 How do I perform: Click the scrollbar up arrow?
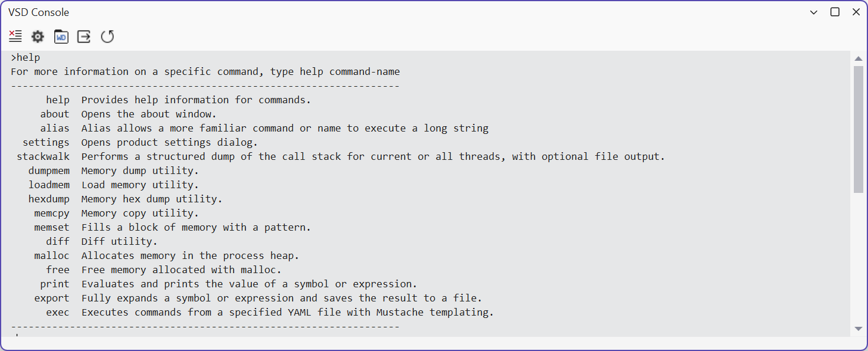coord(859,58)
